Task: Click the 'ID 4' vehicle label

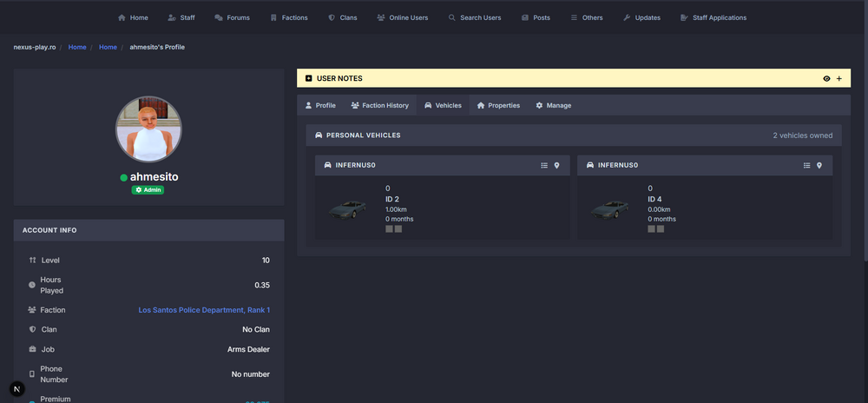Action: [x=654, y=199]
